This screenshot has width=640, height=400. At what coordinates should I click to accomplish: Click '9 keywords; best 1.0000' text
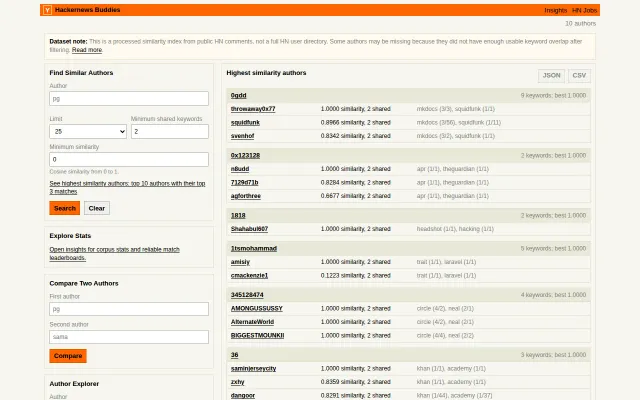[553, 96]
